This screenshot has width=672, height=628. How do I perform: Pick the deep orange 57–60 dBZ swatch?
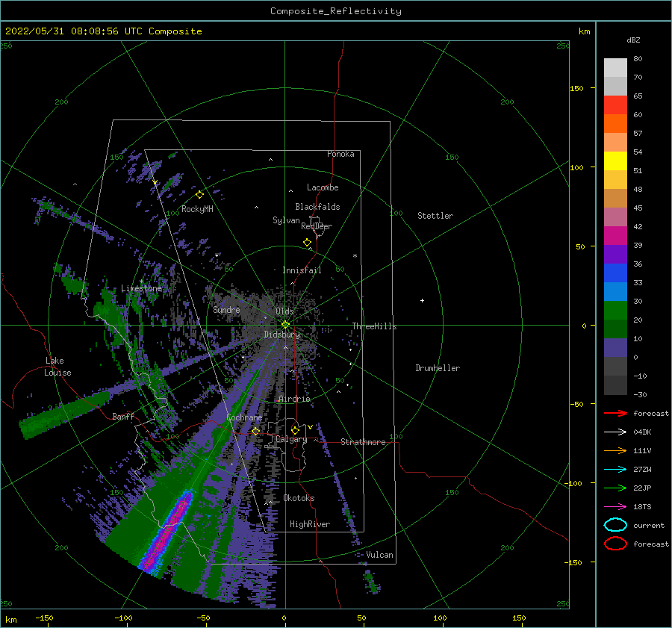tap(615, 124)
